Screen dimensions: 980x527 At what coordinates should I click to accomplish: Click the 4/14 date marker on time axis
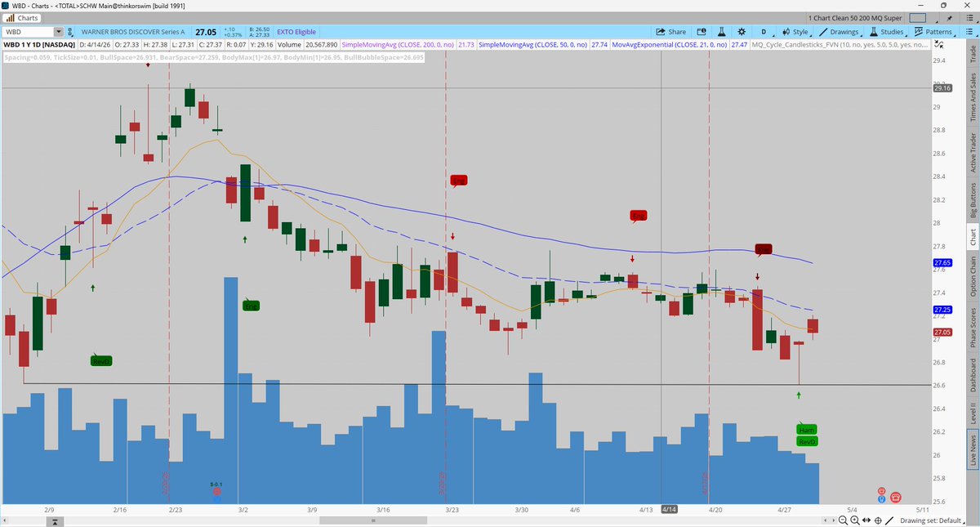point(669,508)
